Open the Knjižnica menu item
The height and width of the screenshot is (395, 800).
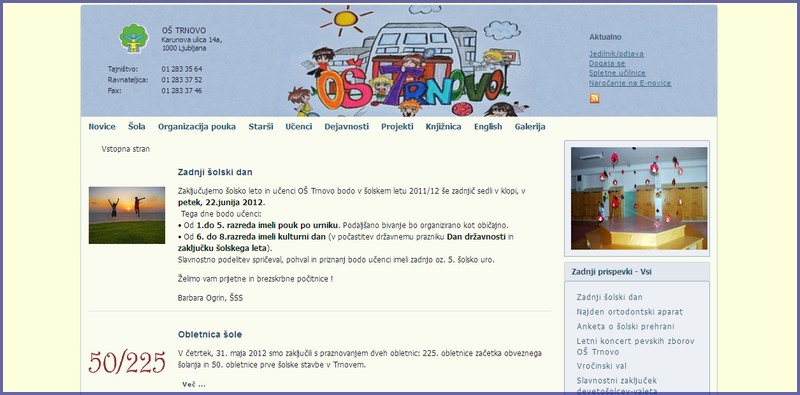point(443,127)
